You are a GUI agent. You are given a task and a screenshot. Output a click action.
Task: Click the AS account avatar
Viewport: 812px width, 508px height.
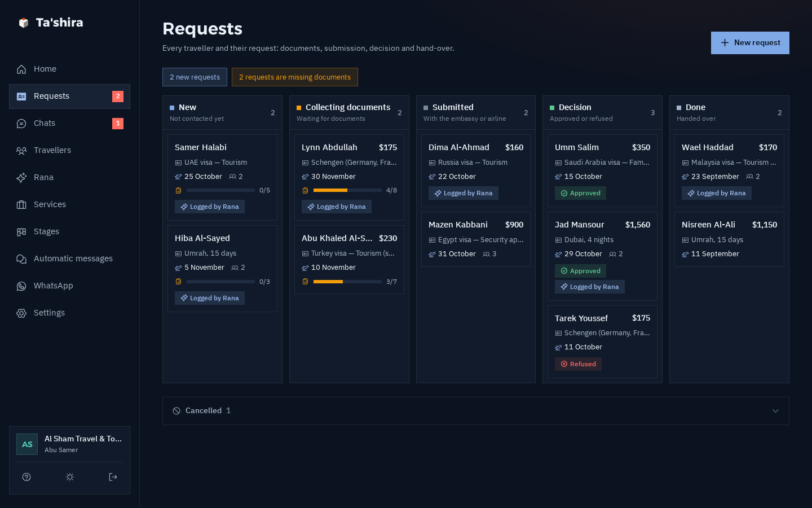tap(27, 444)
